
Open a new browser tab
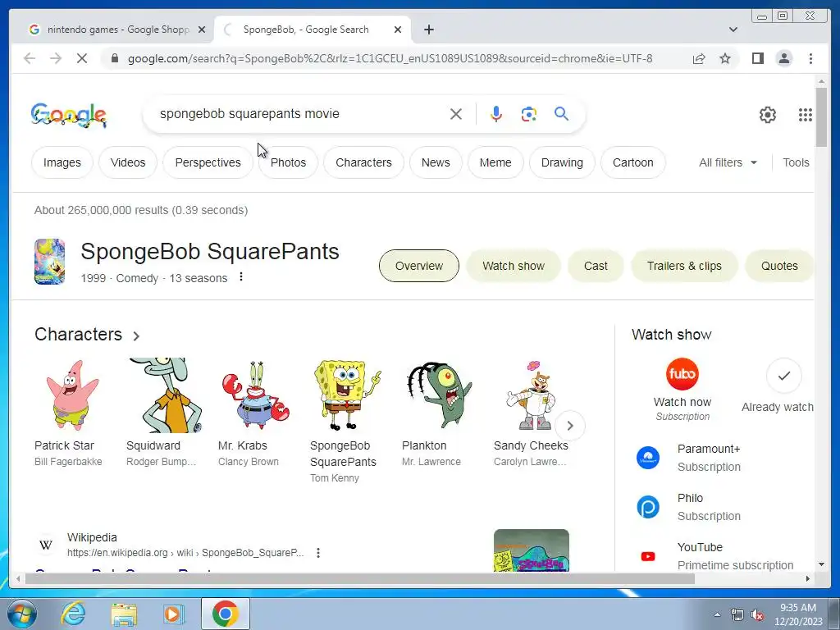coord(428,30)
